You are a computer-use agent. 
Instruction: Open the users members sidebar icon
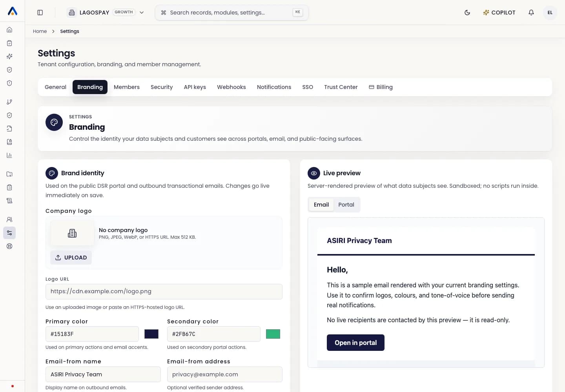[9, 220]
